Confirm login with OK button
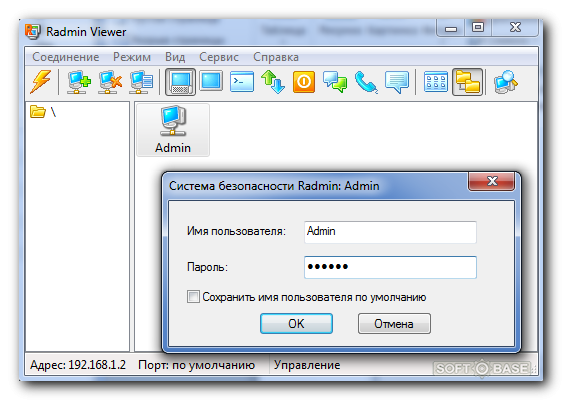 296,324
